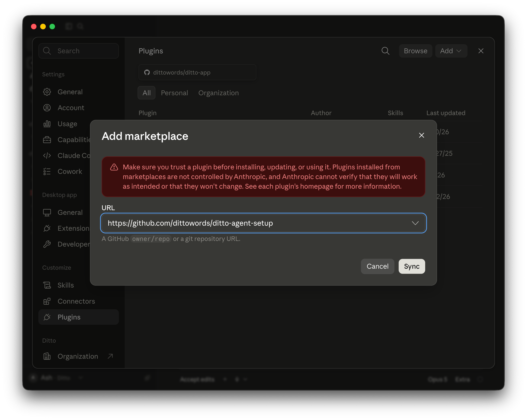Select the All tab
Image resolution: width=527 pixels, height=420 pixels.
[146, 93]
